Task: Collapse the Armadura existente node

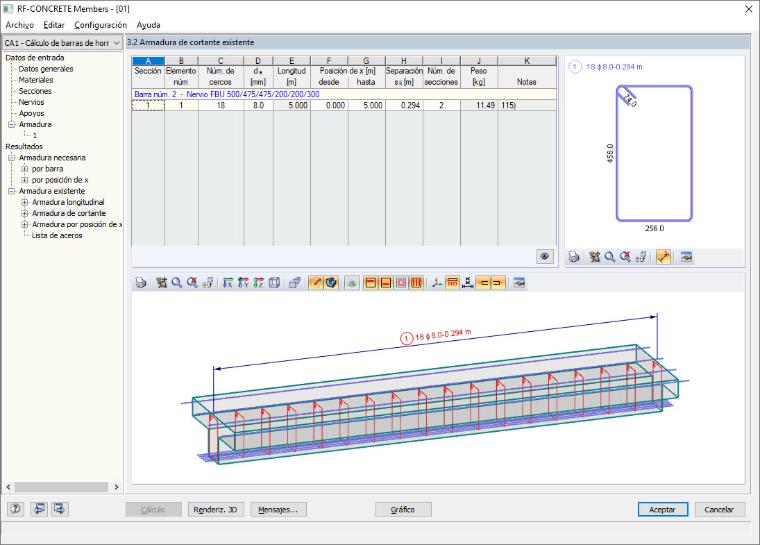Action: (12, 191)
